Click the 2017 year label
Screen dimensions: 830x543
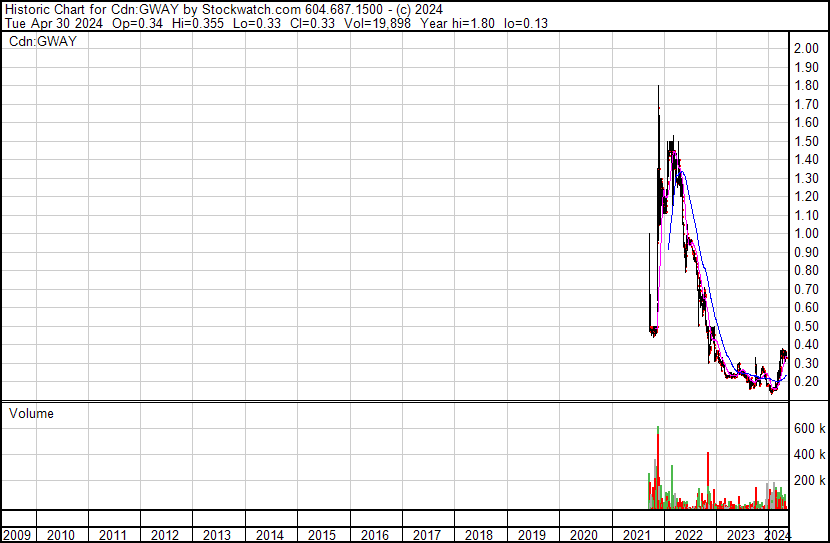(x=427, y=535)
